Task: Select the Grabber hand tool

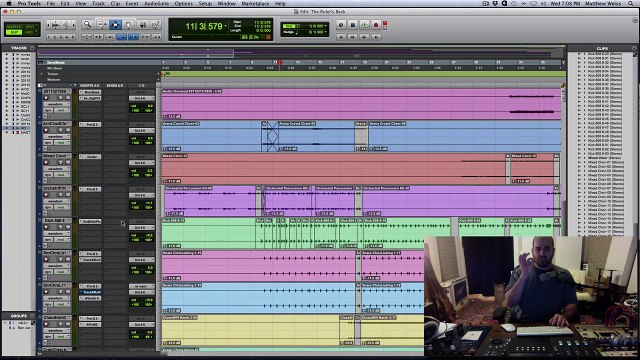Action: (x=128, y=25)
